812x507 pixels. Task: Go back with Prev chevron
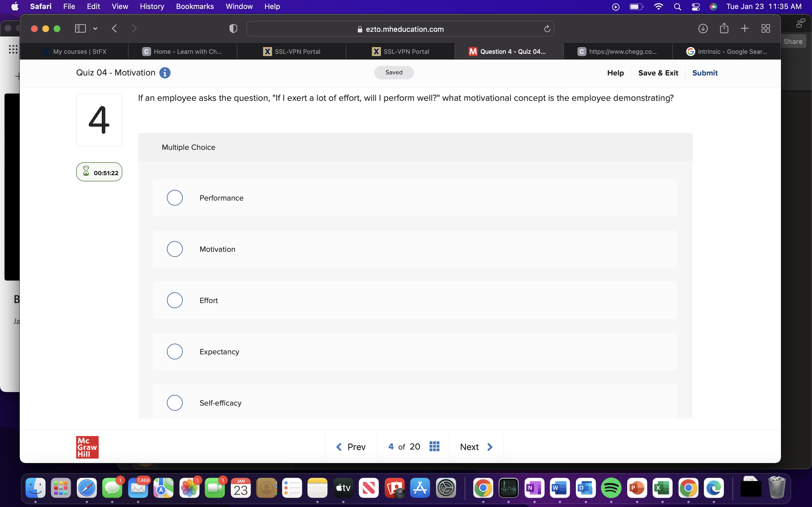339,447
